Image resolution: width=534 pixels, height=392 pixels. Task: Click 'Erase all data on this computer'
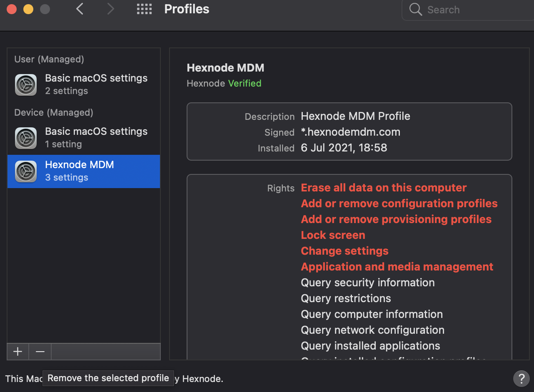[384, 188]
